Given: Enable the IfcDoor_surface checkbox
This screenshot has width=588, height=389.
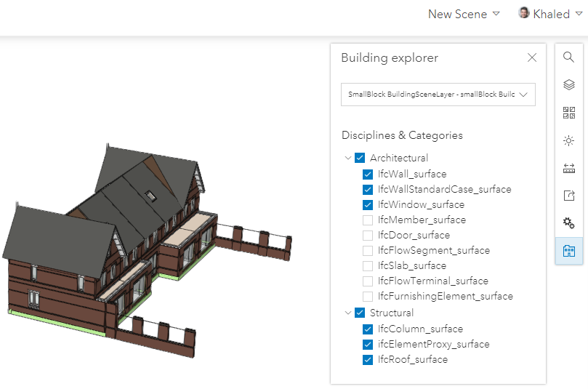Looking at the screenshot, I should click(368, 235).
